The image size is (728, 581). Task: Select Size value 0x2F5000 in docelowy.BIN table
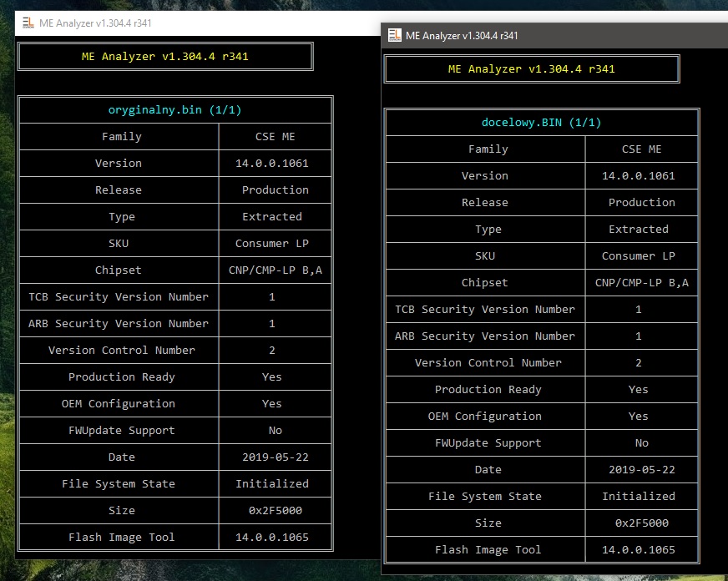click(x=639, y=523)
